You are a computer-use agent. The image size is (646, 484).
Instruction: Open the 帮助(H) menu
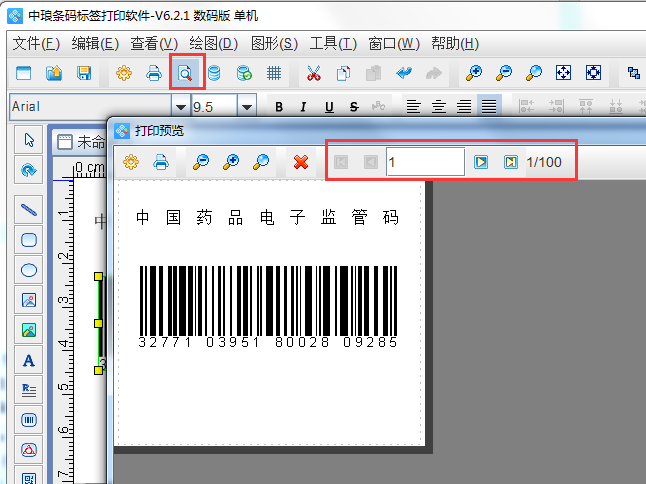point(455,44)
